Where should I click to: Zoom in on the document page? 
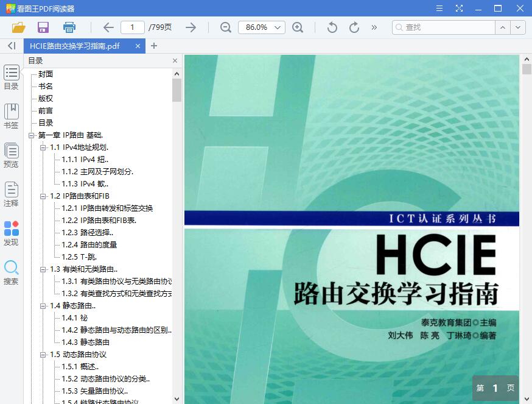[x=298, y=27]
